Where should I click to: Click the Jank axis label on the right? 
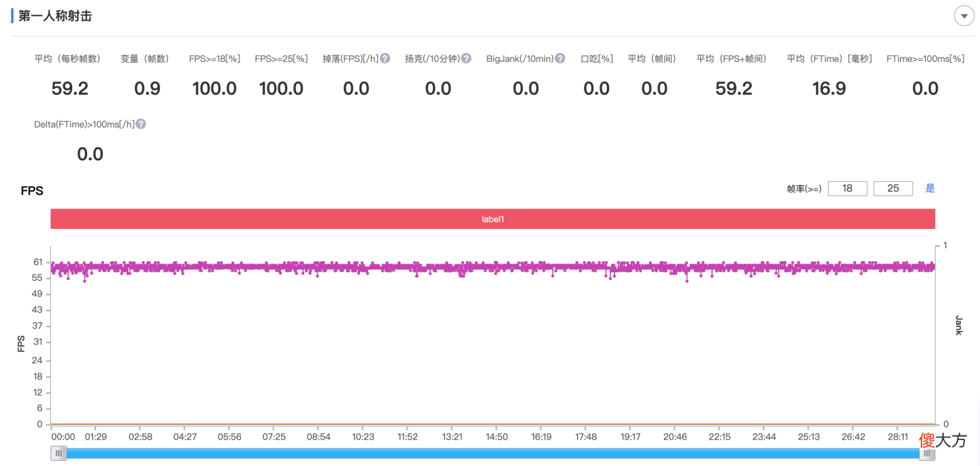pyautogui.click(x=958, y=325)
